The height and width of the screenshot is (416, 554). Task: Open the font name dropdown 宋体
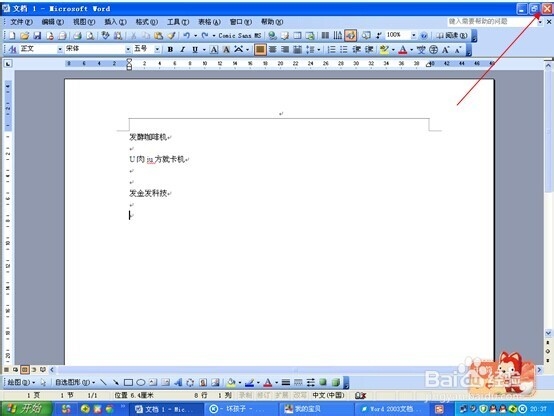point(128,49)
